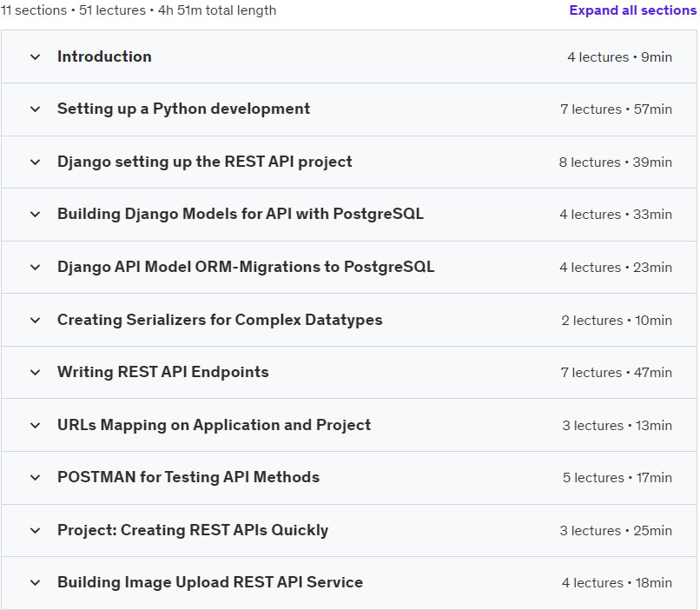Expand Building Django Models for API chevron
This screenshot has height=610, width=700.
[x=36, y=215]
